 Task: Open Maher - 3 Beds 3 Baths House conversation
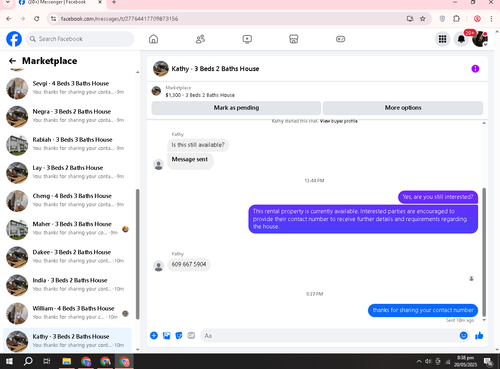coord(68,229)
